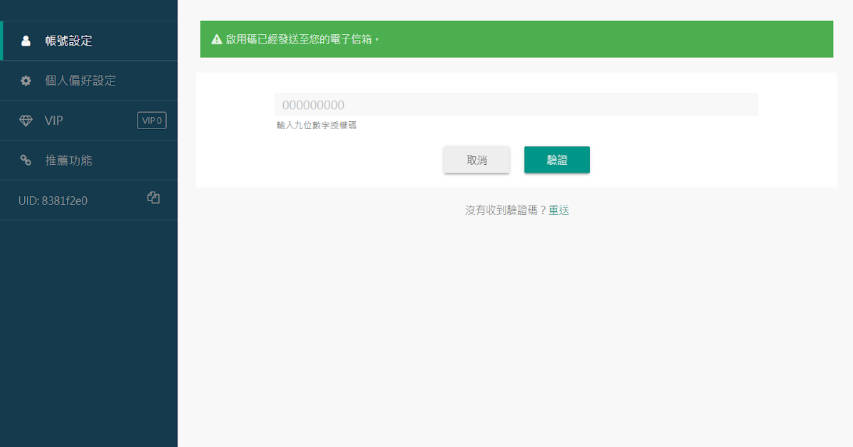Open the 個人偏好設定 menu item

coord(89,80)
